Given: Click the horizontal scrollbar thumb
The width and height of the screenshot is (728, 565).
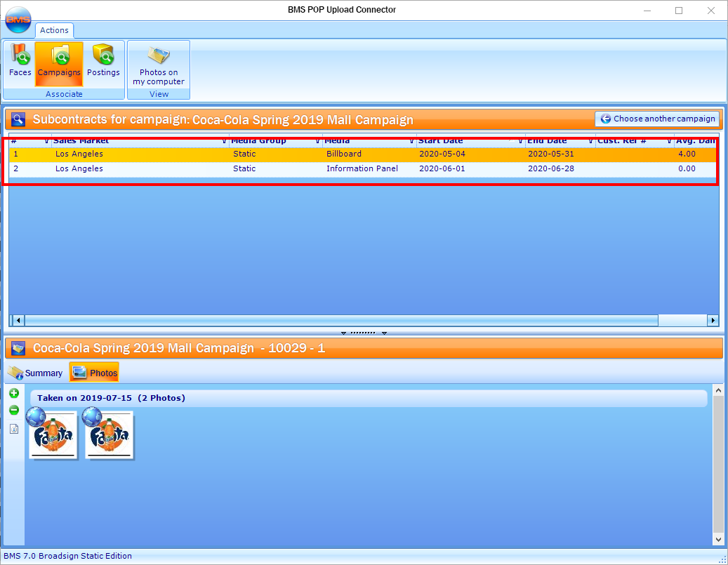Looking at the screenshot, I should tap(341, 320).
